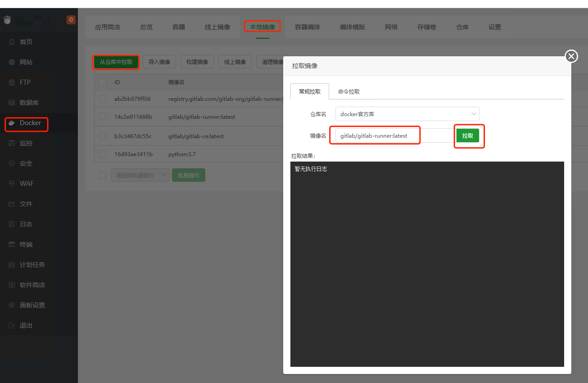Toggle the select-all checkbox in table header

103,82
